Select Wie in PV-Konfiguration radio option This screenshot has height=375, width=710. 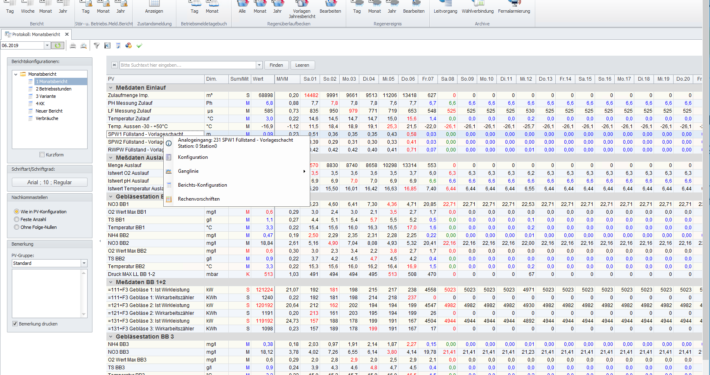pos(17,212)
